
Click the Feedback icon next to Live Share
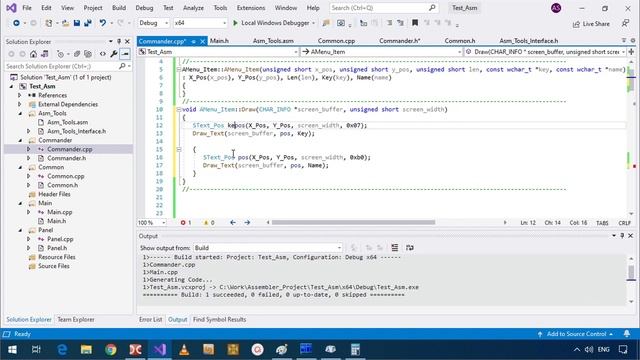pos(626,24)
